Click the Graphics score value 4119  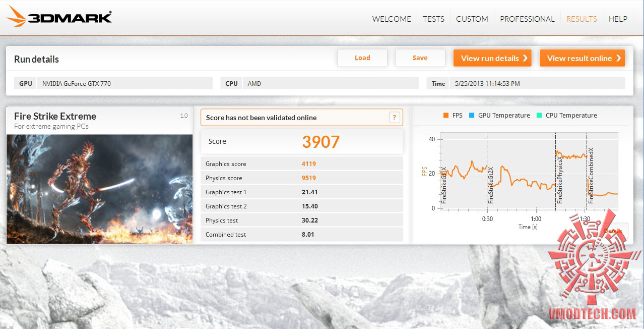309,164
